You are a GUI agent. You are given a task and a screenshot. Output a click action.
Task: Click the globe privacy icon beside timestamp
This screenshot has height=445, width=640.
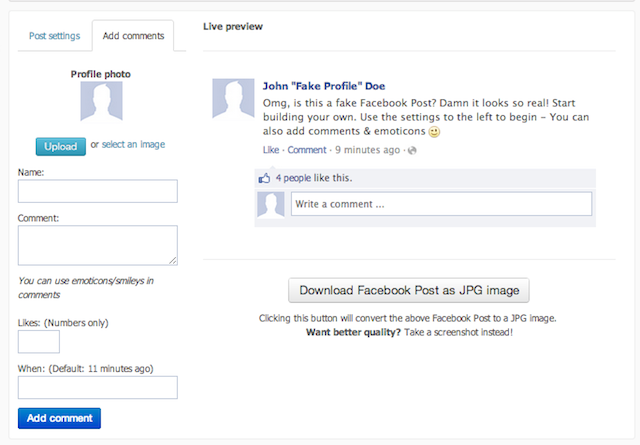pos(412,151)
